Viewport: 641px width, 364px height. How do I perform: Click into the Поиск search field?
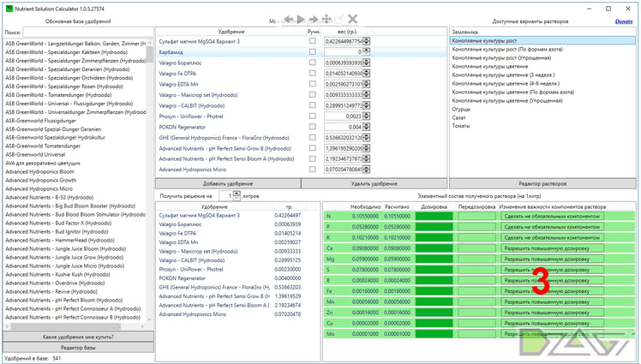pos(88,32)
